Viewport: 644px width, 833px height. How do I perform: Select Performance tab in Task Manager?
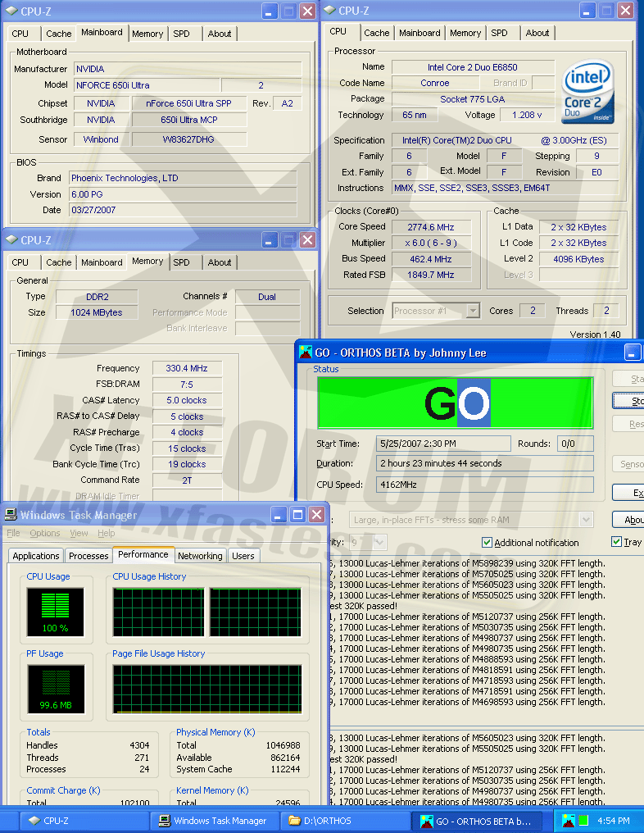click(x=143, y=554)
